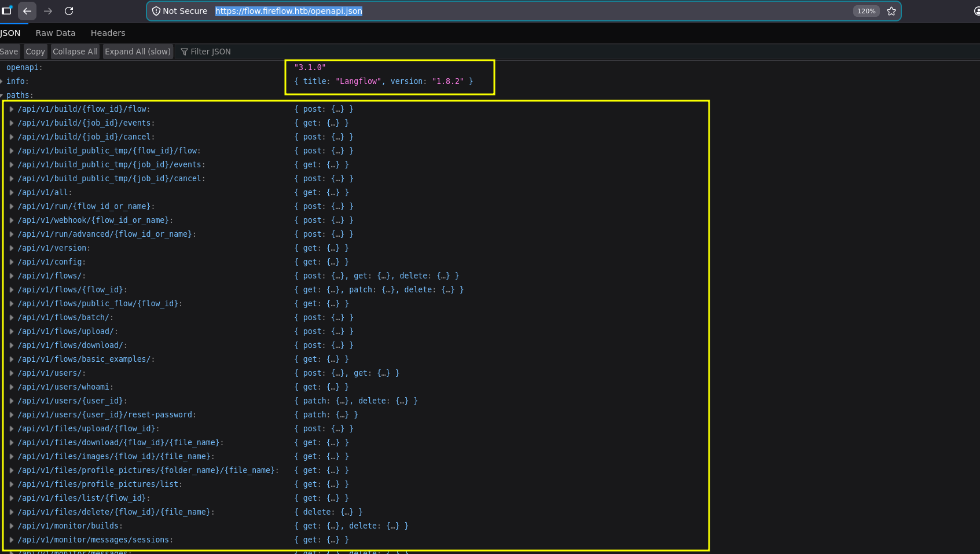980x554 pixels.
Task: Click the patch, delete value for /users/{user_id}
Action: (356, 401)
